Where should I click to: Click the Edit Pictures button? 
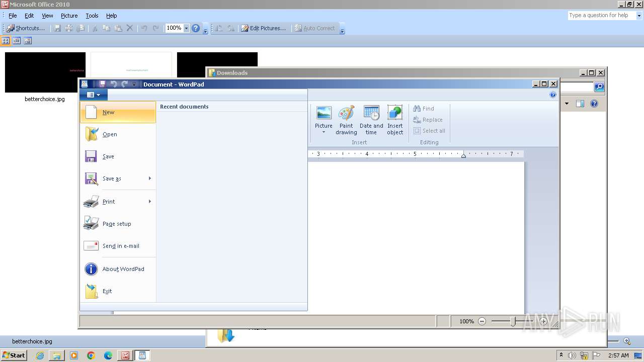pos(263,28)
